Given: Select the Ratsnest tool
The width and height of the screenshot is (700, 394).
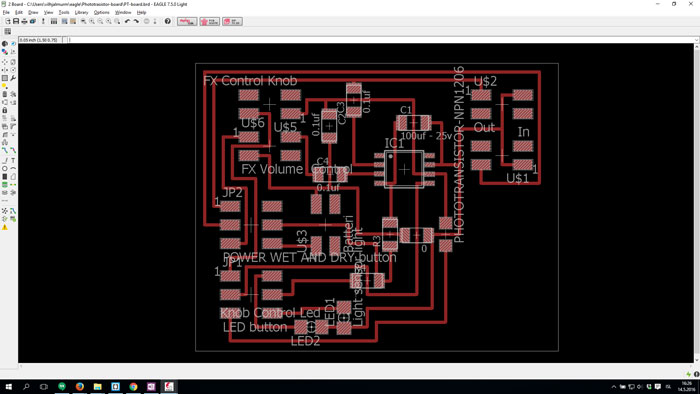Looking at the screenshot, I should 5,211.
